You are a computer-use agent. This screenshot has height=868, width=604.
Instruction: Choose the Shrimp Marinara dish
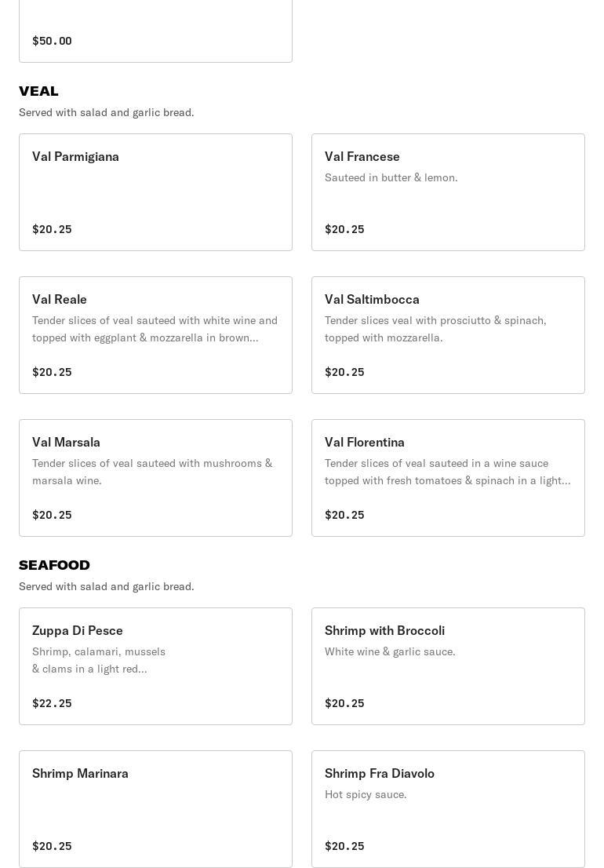coord(155,809)
